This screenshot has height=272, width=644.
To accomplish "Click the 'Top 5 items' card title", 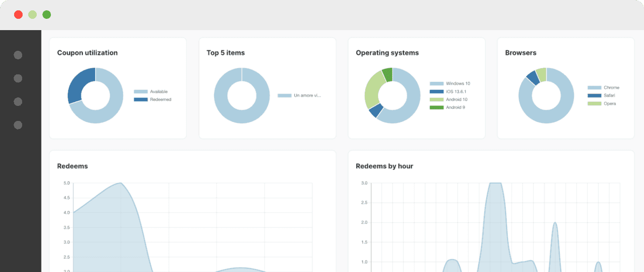I will coord(225,53).
